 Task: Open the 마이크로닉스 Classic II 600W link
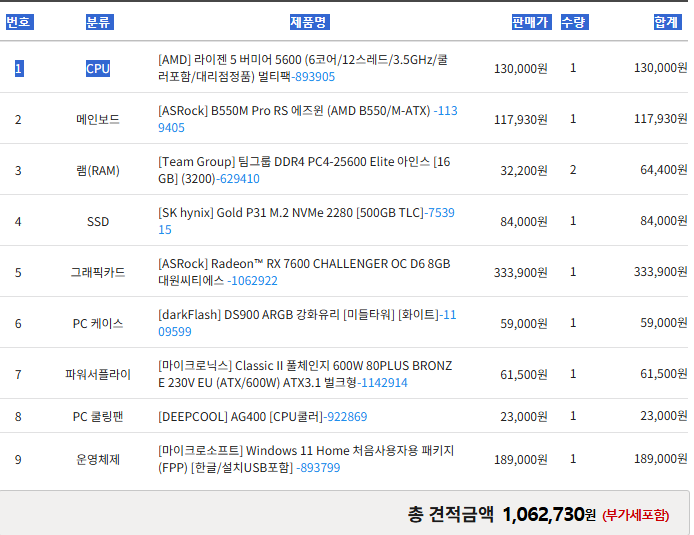click(x=305, y=374)
